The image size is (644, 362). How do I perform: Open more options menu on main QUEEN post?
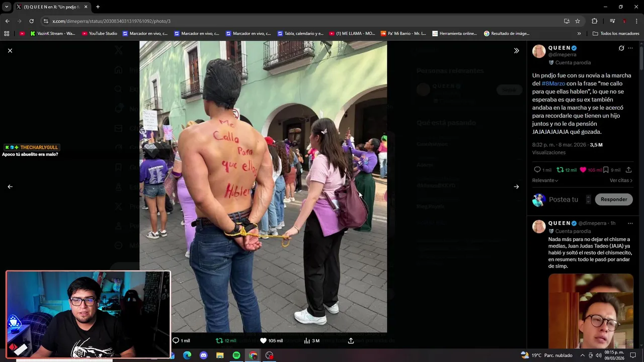tap(630, 48)
